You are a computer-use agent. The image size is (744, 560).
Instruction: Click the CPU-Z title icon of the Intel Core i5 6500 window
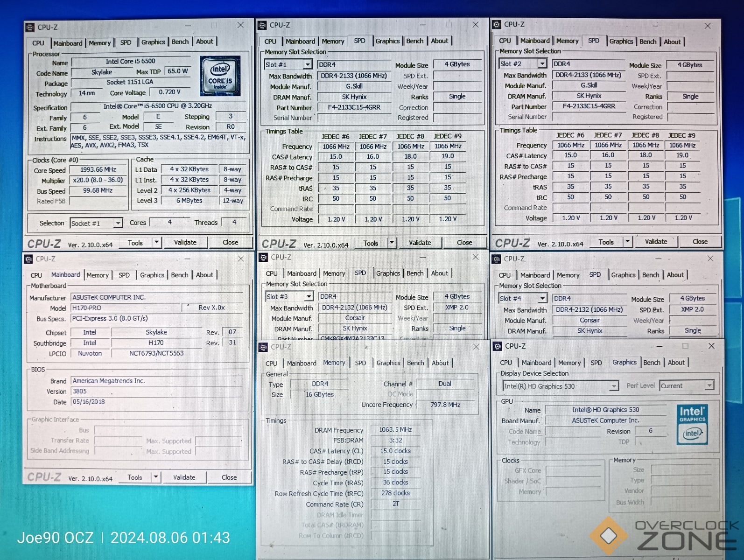point(30,27)
